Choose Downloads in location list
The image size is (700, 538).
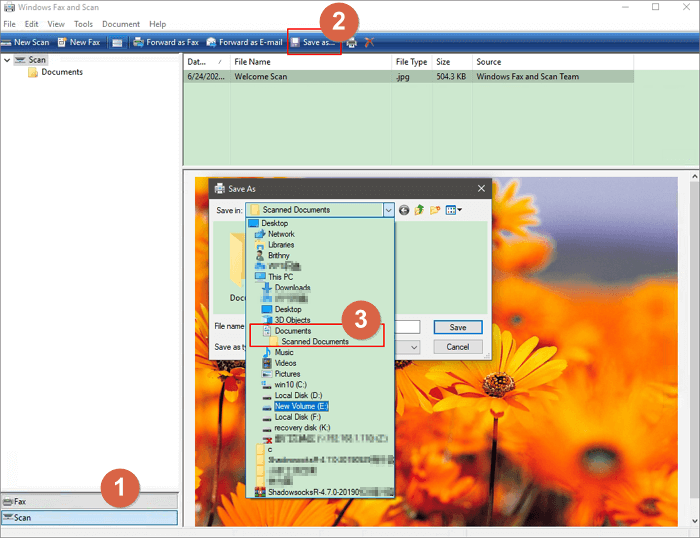click(x=286, y=288)
